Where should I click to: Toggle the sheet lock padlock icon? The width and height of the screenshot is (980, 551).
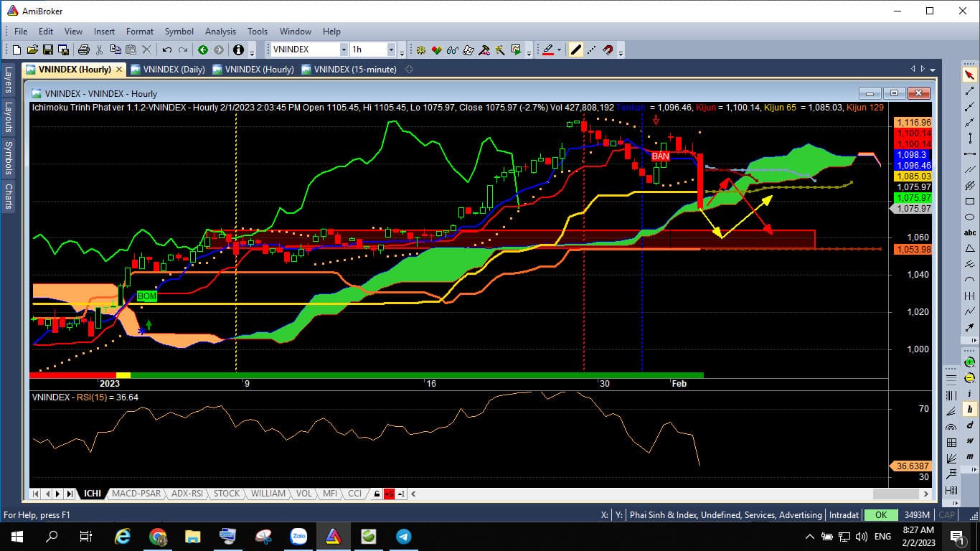(375, 494)
